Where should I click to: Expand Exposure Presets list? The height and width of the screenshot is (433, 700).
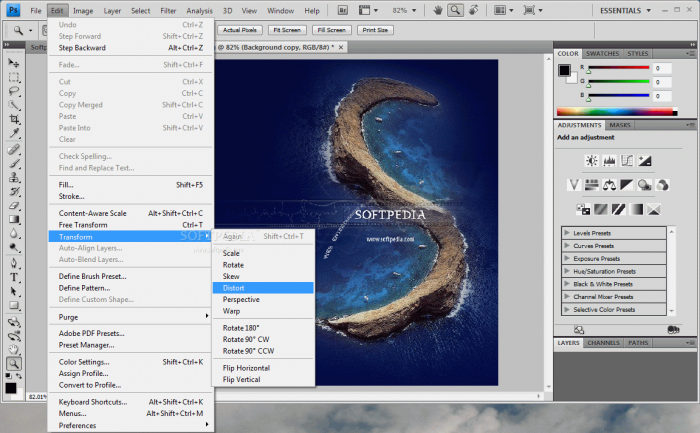(567, 258)
